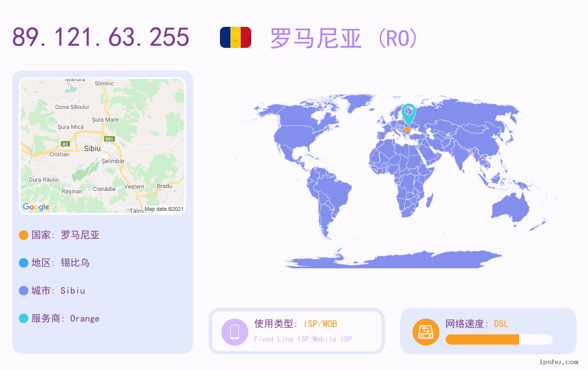Viewport: 588px width, 370px height.
Task: Click Bradu label on map
Action: [165, 186]
